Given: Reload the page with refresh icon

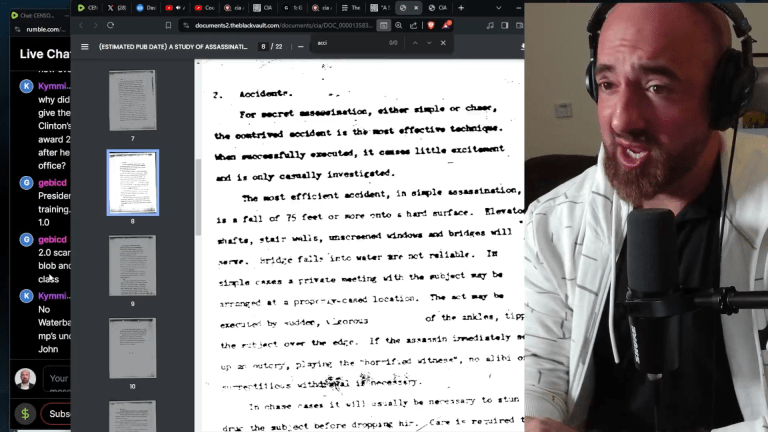Looking at the screenshot, I should click(110, 25).
